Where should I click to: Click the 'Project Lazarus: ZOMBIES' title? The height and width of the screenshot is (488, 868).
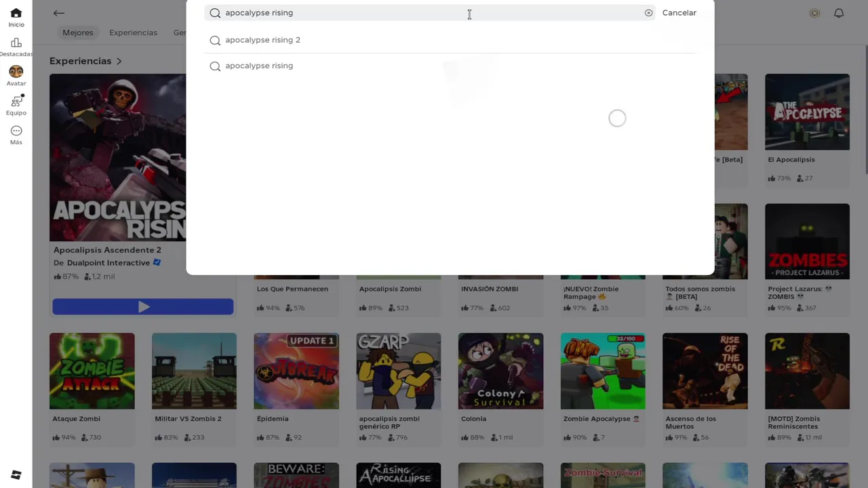[800, 293]
